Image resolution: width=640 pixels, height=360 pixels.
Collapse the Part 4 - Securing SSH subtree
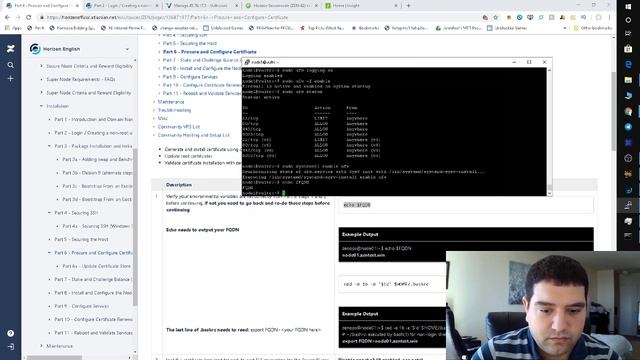(x=49, y=213)
